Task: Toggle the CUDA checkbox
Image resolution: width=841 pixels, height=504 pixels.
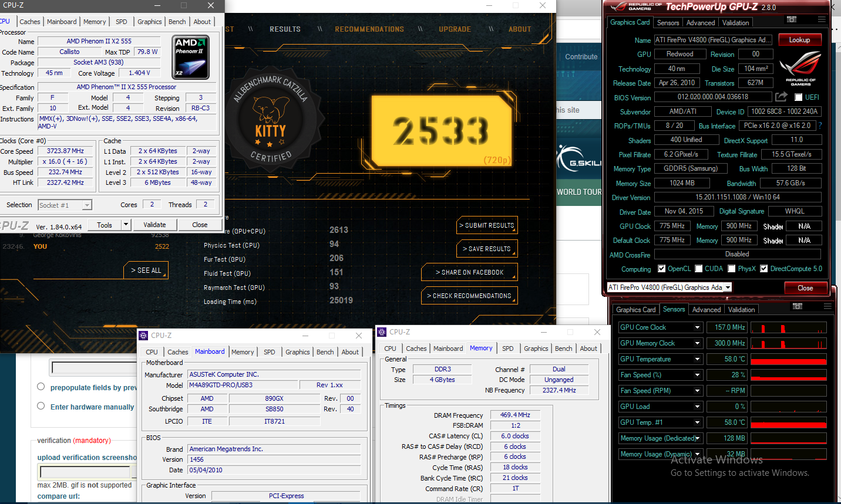Action: (x=699, y=269)
